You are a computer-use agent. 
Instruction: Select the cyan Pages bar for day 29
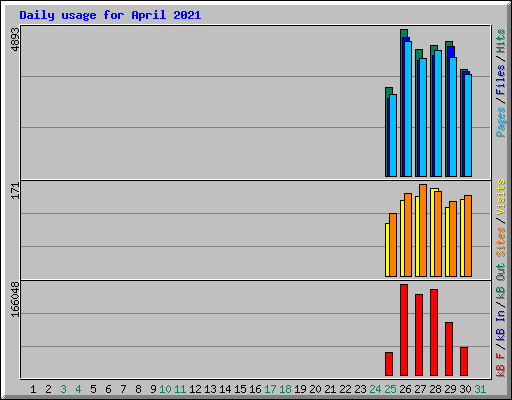pos(453,117)
